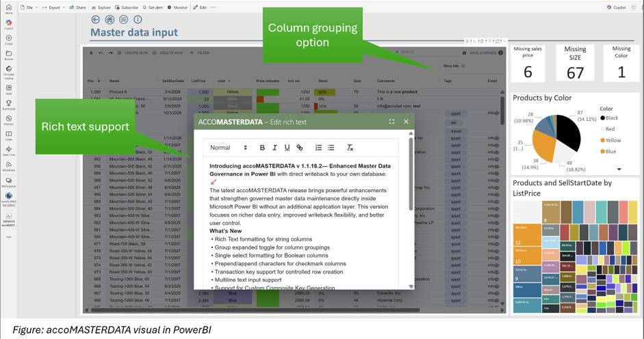Image resolution: width=644 pixels, height=339 pixels.
Task: Open Copilot in the top right
Action: click(x=616, y=8)
